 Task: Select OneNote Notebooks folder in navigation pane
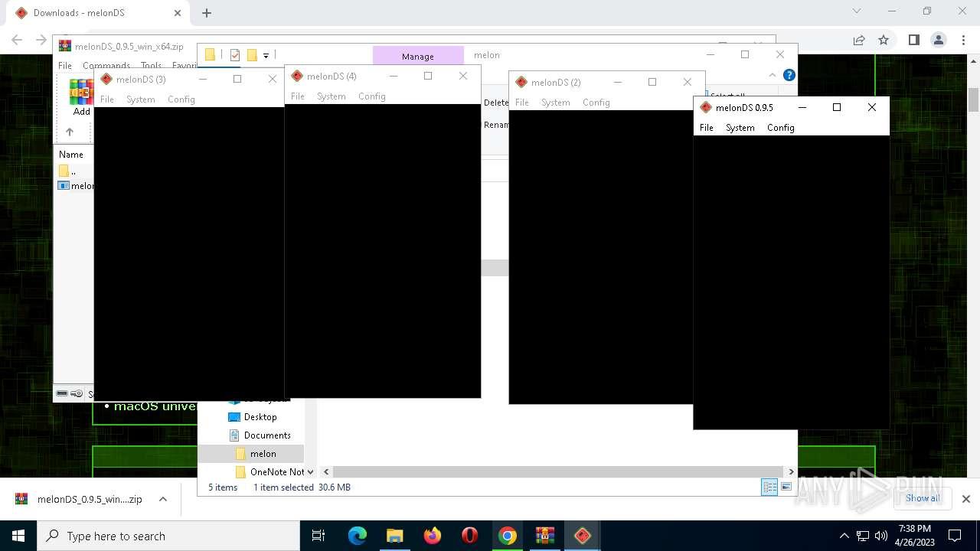tap(276, 472)
